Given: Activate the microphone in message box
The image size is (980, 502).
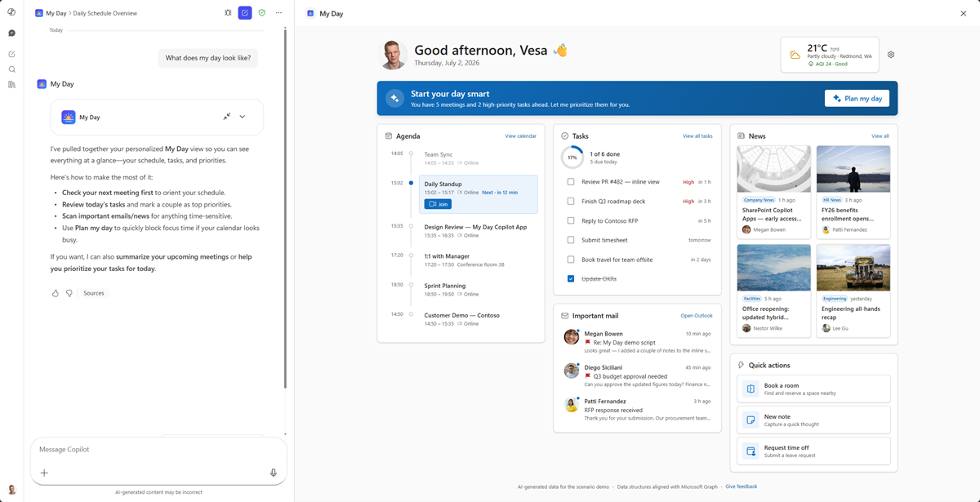Looking at the screenshot, I should tap(274, 473).
